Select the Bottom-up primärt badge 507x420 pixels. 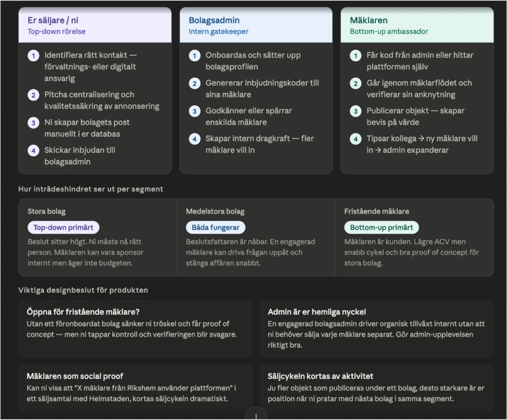tap(382, 227)
